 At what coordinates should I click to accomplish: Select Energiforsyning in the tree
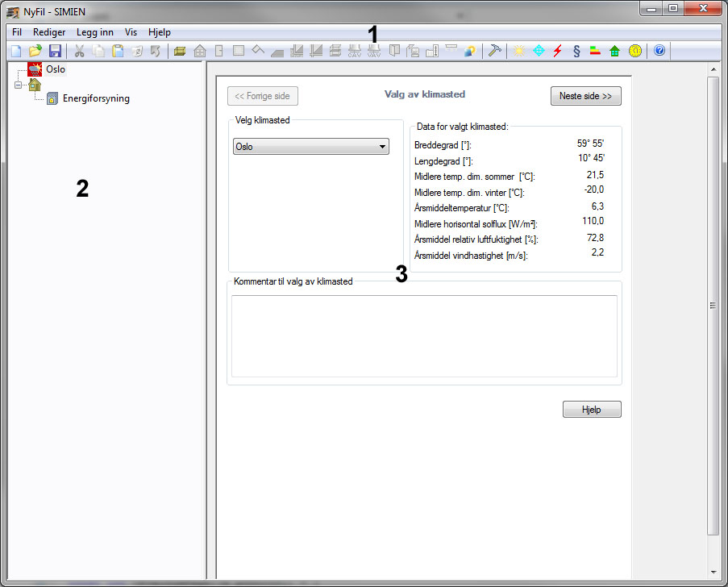96,99
